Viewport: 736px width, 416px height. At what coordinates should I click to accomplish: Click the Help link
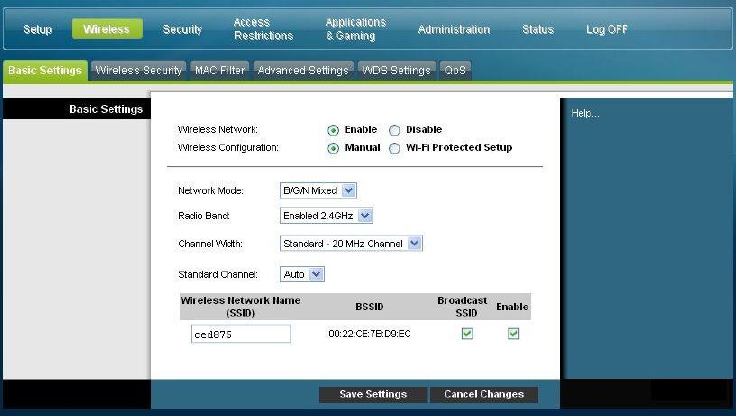pyautogui.click(x=585, y=114)
